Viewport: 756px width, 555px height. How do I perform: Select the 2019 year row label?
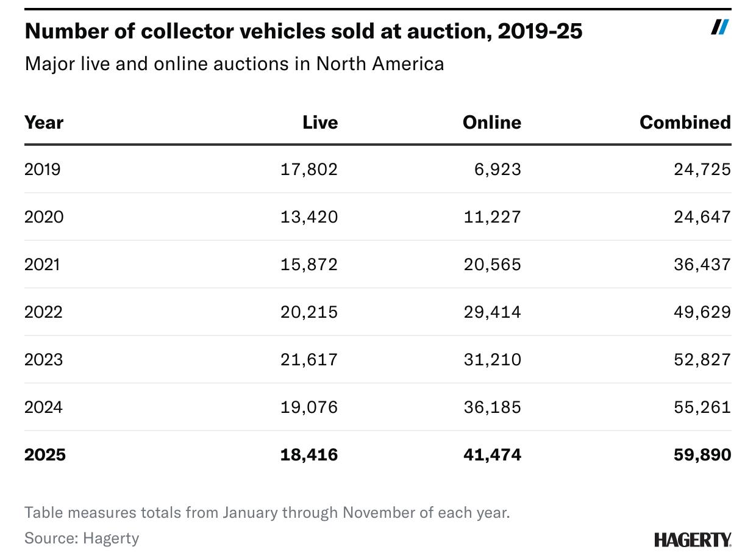(x=43, y=169)
